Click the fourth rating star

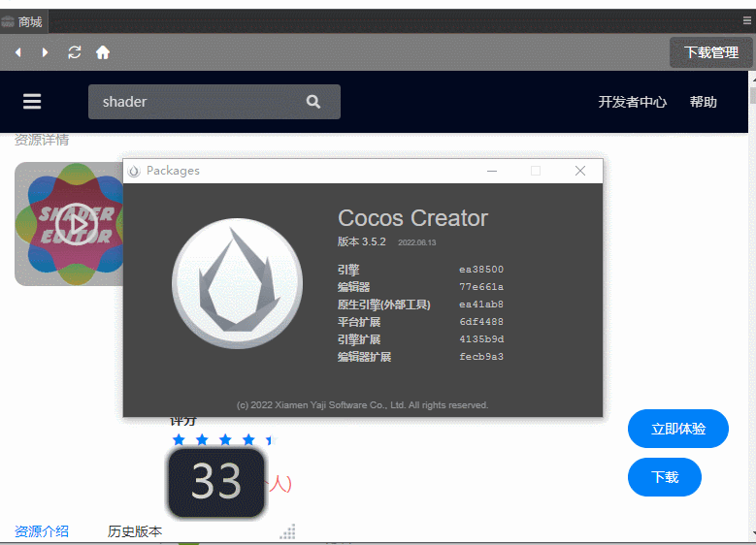(x=248, y=439)
